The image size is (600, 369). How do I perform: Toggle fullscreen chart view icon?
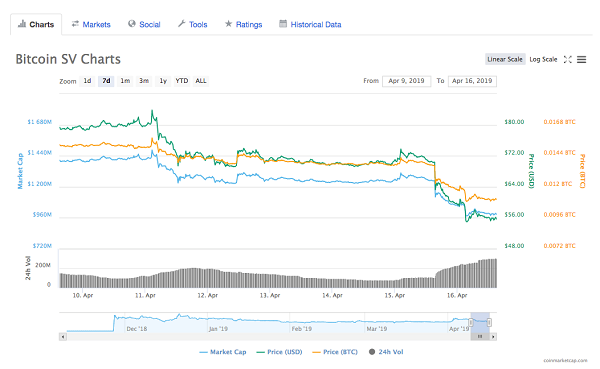567,59
